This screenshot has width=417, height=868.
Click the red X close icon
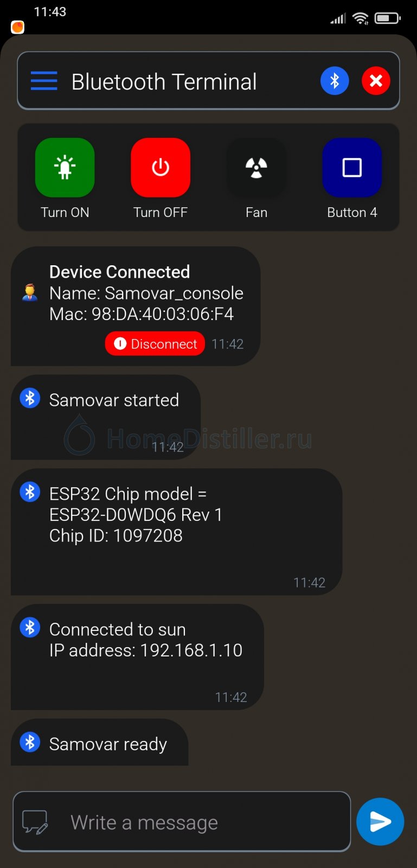pyautogui.click(x=376, y=81)
